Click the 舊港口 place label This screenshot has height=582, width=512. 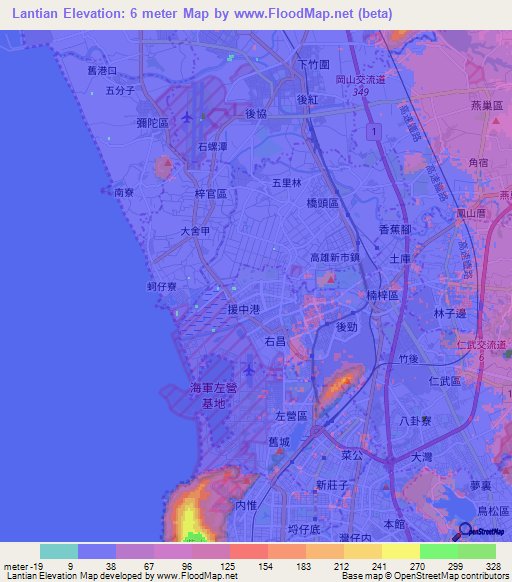tap(102, 70)
